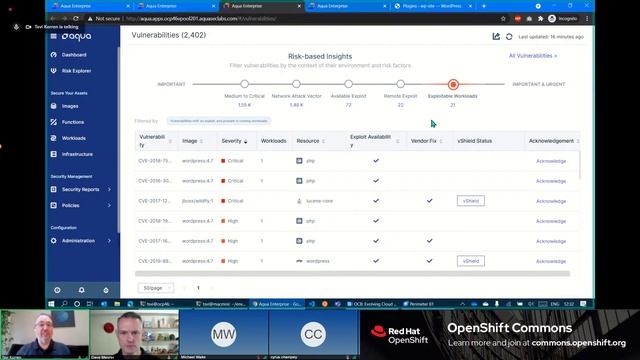Screen dimensions: 640x360
Task: Open the Windows taskbar search icon
Action: [x=64, y=304]
